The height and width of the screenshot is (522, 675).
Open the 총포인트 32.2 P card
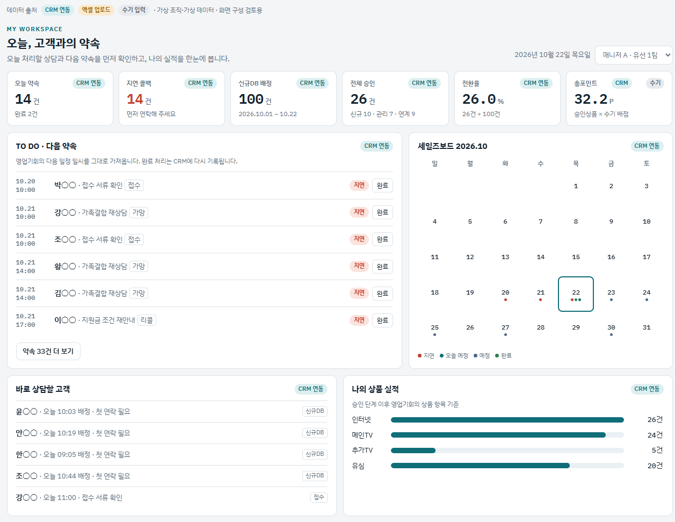pyautogui.click(x=619, y=99)
